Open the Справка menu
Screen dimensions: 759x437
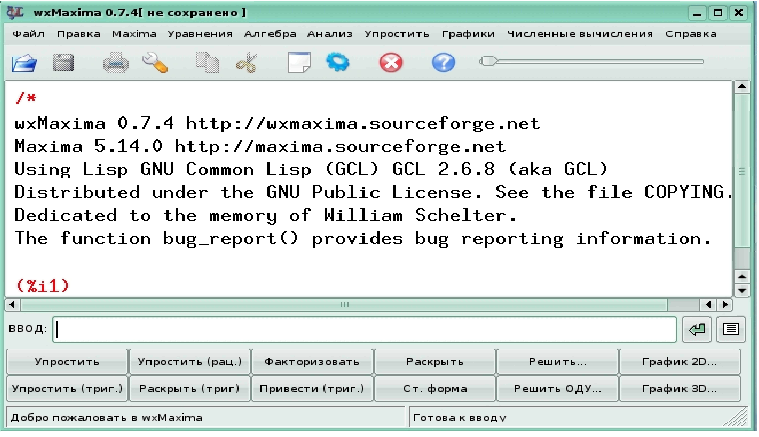coord(691,34)
